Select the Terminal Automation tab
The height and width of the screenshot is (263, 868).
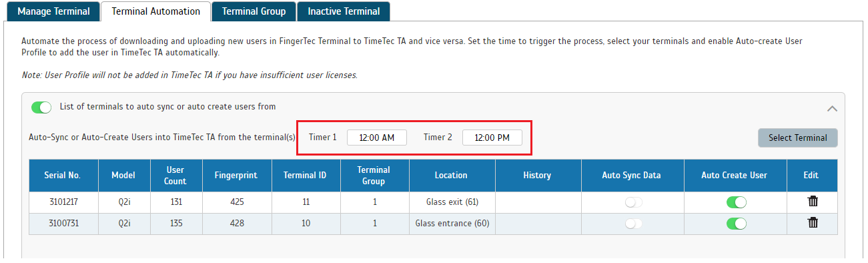155,11
